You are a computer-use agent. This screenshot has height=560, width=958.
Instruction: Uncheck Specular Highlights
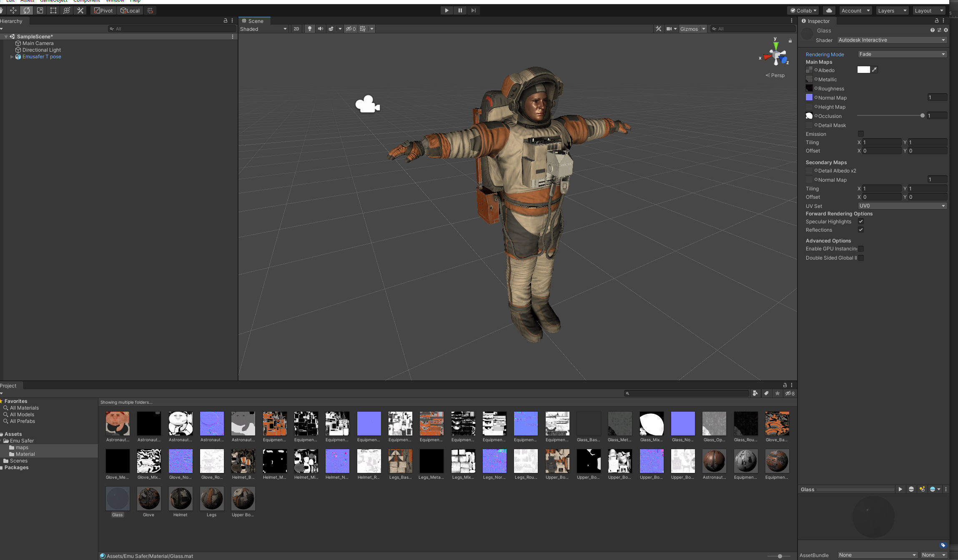[x=860, y=221]
